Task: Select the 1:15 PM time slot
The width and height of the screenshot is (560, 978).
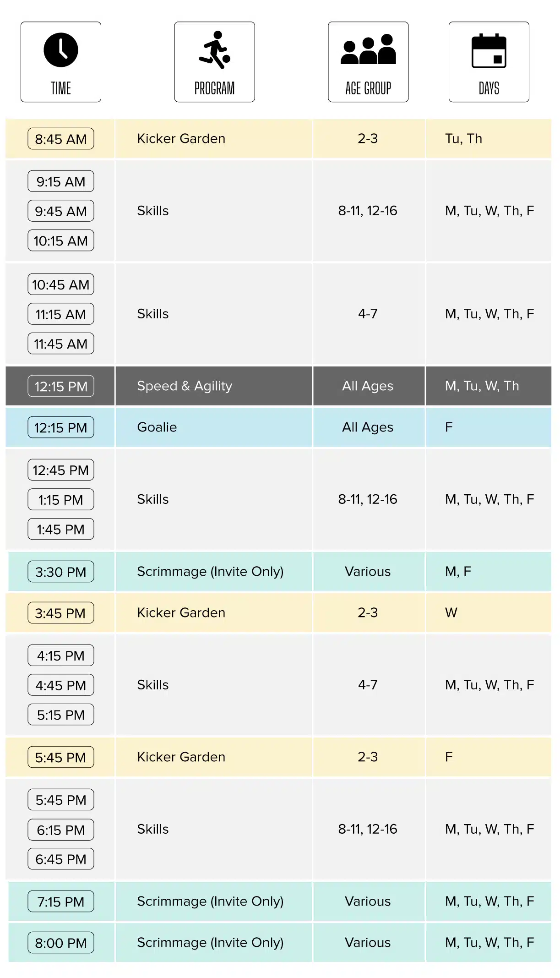Action: tap(61, 500)
